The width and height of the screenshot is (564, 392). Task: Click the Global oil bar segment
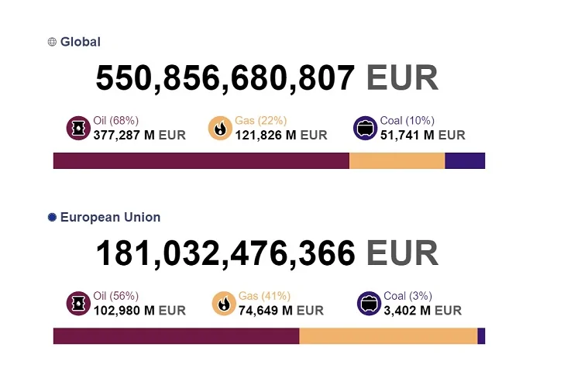coord(201,160)
